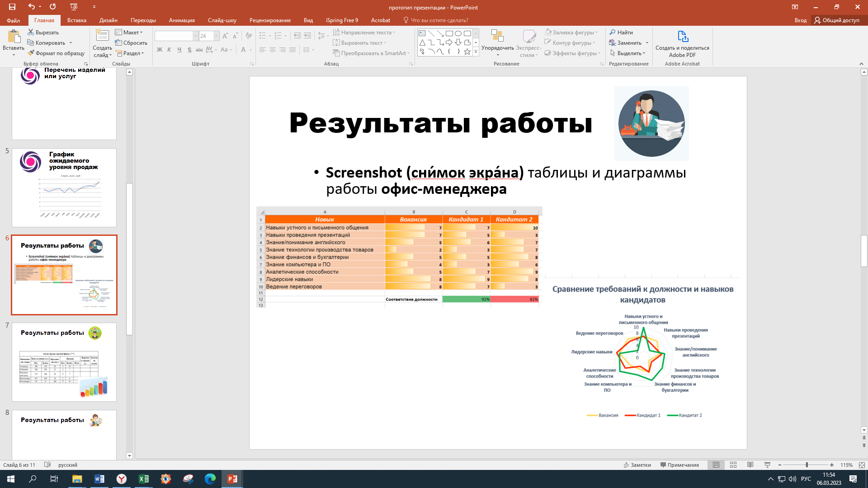Image resolution: width=868 pixels, height=488 pixels.
Task: Click the Общий доступ share button
Action: (837, 20)
